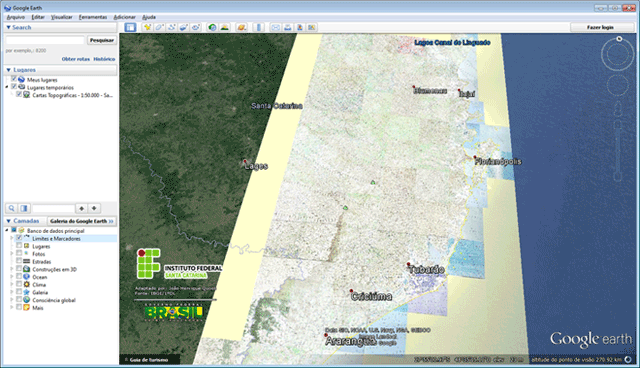
Task: Uncheck the Cartas Topográficas overlay checkbox
Action: pyautogui.click(x=19, y=94)
